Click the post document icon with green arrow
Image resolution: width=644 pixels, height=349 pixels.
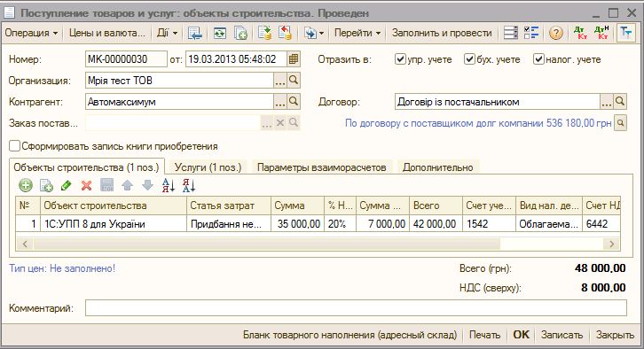coord(265,33)
